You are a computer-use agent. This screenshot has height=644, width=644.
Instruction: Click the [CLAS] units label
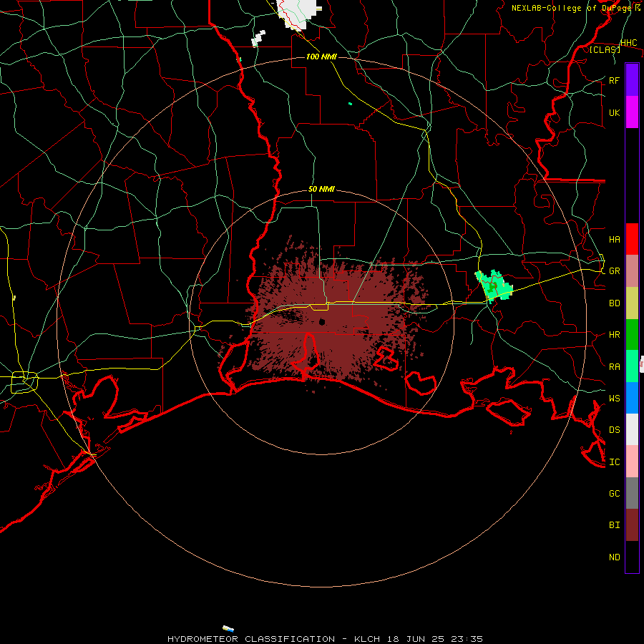click(605, 49)
